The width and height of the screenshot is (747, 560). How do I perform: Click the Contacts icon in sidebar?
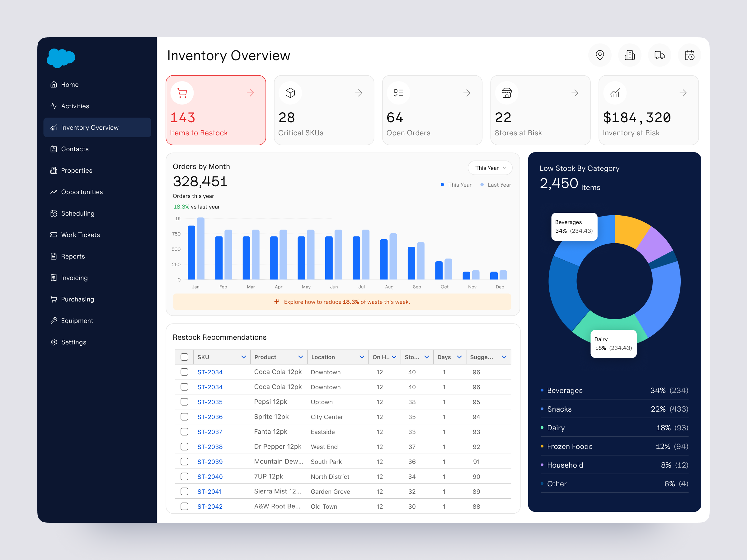point(54,149)
